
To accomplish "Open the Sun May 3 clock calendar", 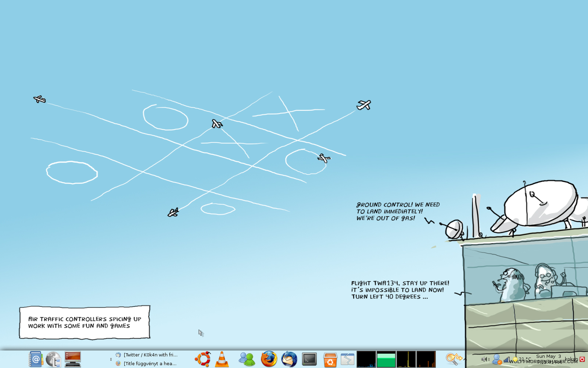I will click(x=549, y=359).
